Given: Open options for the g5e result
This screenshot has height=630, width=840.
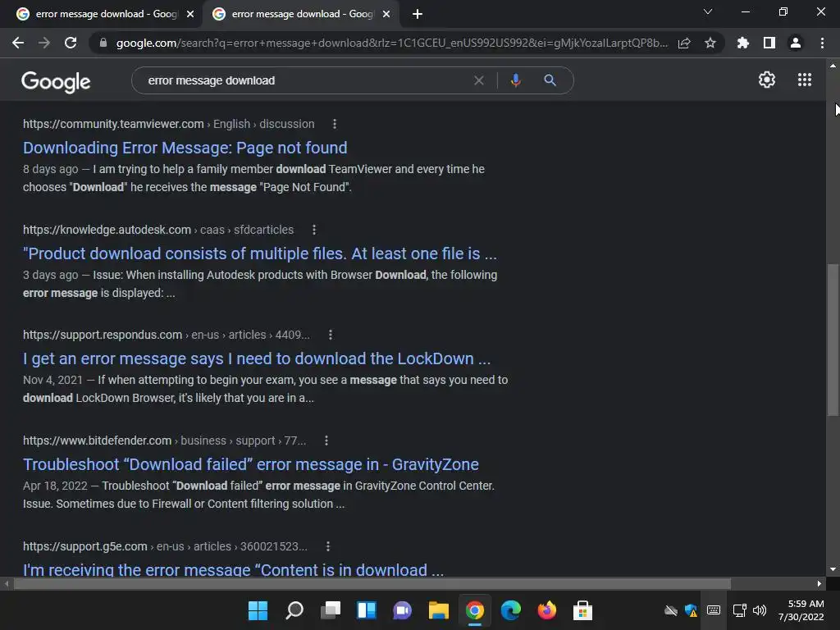Looking at the screenshot, I should [328, 546].
